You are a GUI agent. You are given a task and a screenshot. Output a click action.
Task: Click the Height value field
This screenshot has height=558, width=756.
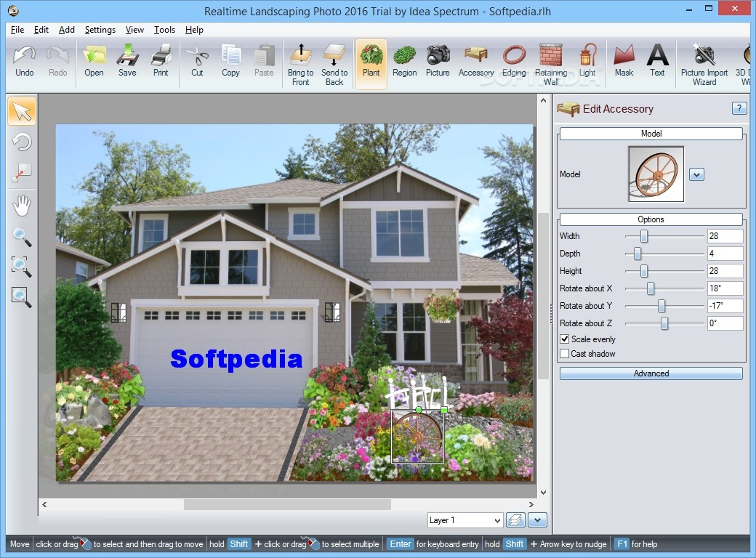pyautogui.click(x=725, y=271)
